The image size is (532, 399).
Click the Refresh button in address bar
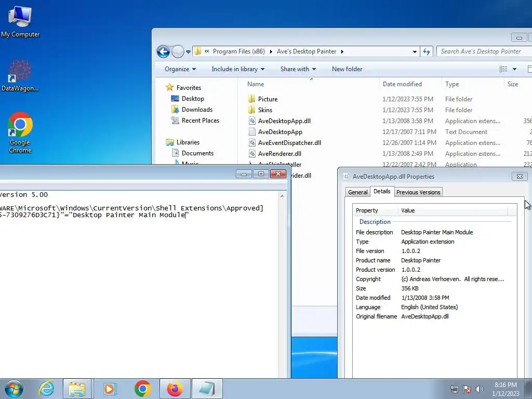(427, 51)
